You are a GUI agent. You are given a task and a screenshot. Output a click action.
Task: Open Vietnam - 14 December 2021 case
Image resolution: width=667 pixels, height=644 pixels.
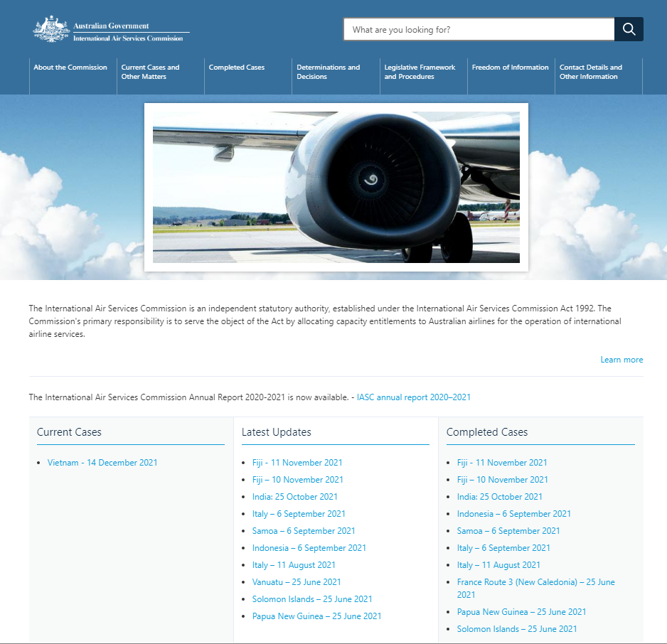(x=102, y=463)
